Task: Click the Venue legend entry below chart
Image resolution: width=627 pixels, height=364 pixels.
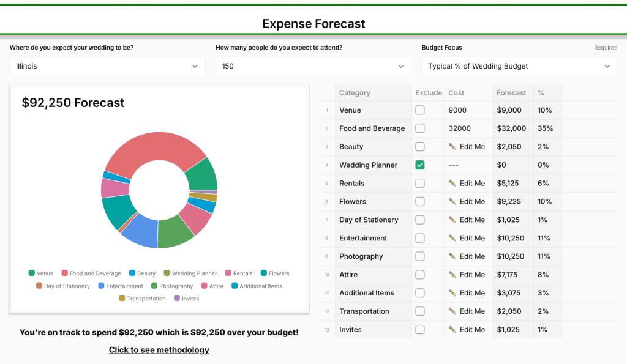Action: point(41,273)
